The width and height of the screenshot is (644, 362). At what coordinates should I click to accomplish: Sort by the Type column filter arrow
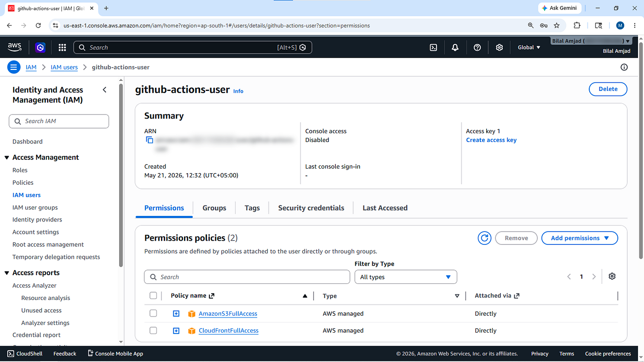click(x=457, y=296)
